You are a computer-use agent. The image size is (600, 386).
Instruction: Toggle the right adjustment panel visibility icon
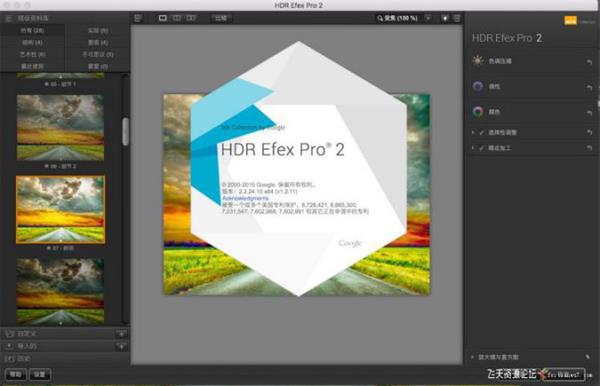pyautogui.click(x=457, y=18)
